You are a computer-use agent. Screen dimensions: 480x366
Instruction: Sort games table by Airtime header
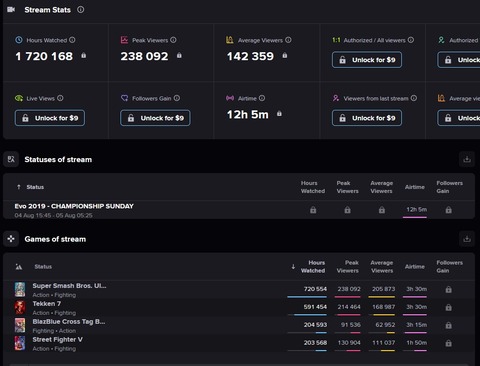pyautogui.click(x=415, y=267)
